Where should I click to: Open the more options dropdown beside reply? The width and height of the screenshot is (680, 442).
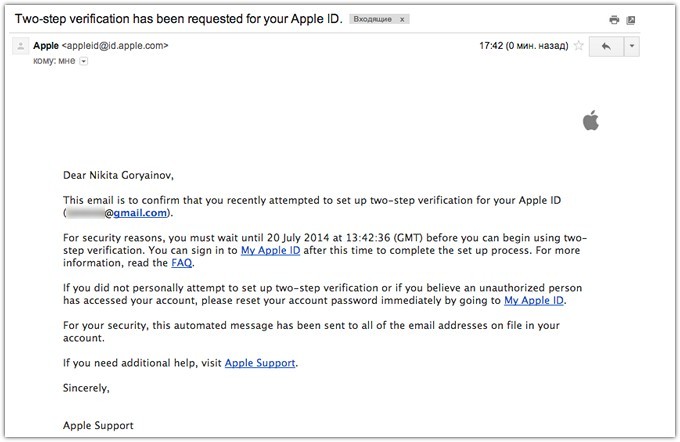(x=633, y=47)
